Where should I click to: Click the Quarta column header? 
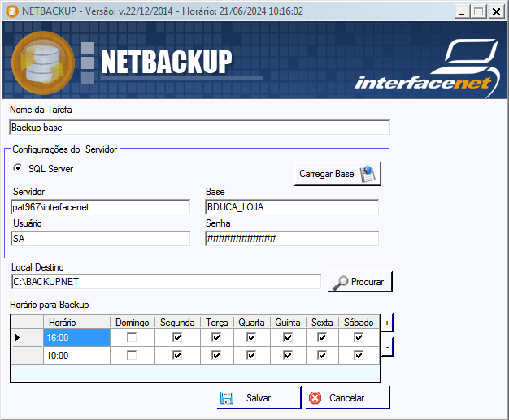click(251, 323)
